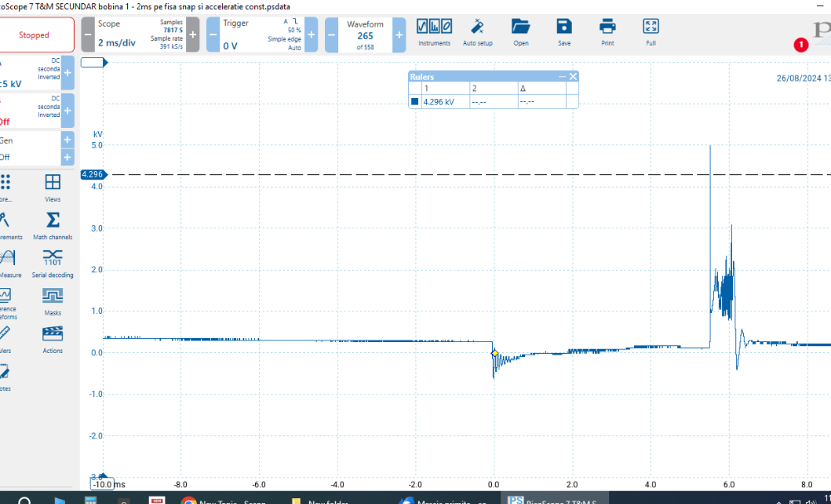Run Auto setup
The width and height of the screenshot is (831, 504).
pos(477,32)
